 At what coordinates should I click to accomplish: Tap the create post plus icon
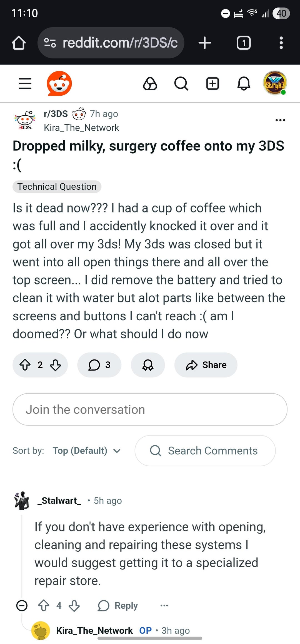click(212, 83)
